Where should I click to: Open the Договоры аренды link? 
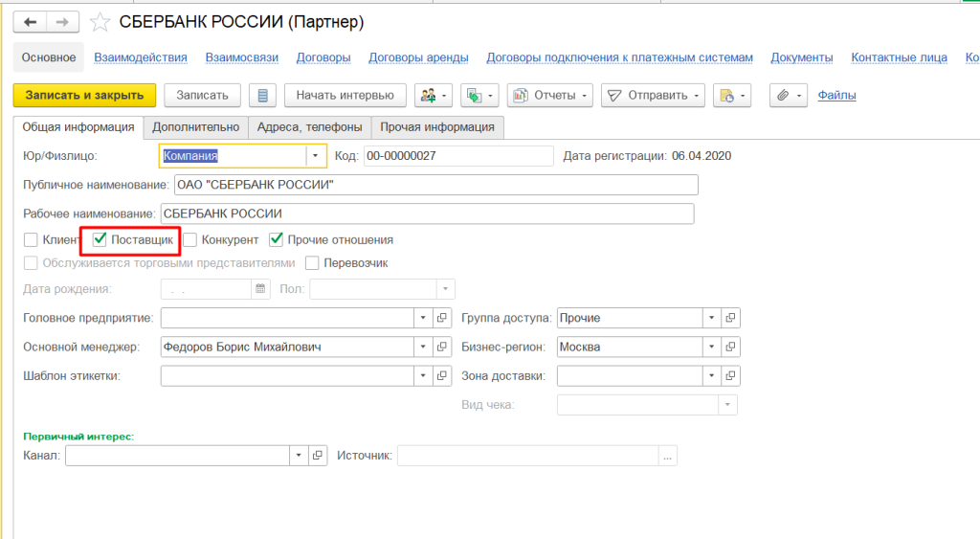point(418,57)
